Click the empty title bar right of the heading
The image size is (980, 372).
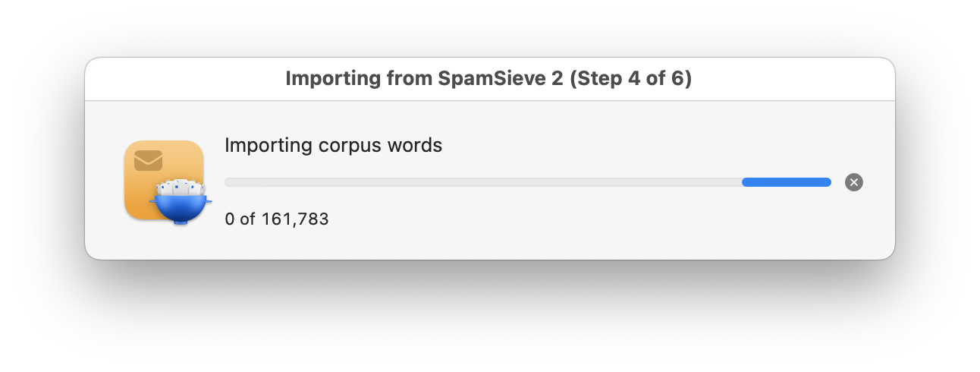[793, 79]
